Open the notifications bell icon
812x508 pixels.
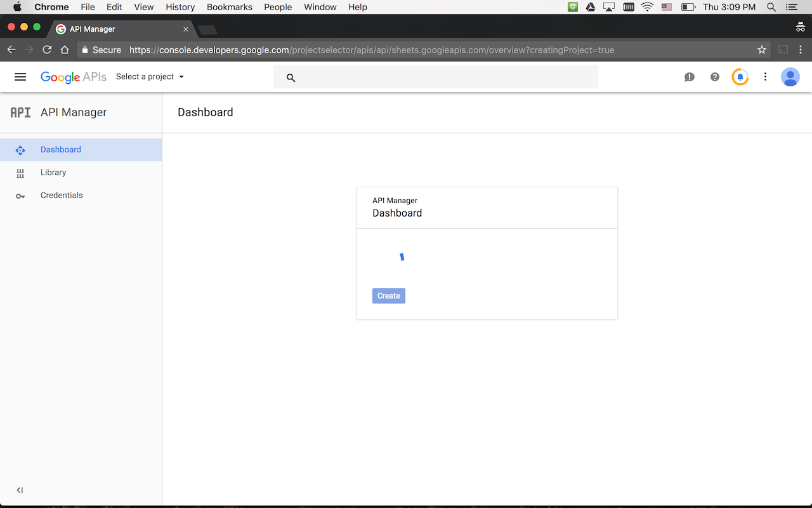[740, 77]
